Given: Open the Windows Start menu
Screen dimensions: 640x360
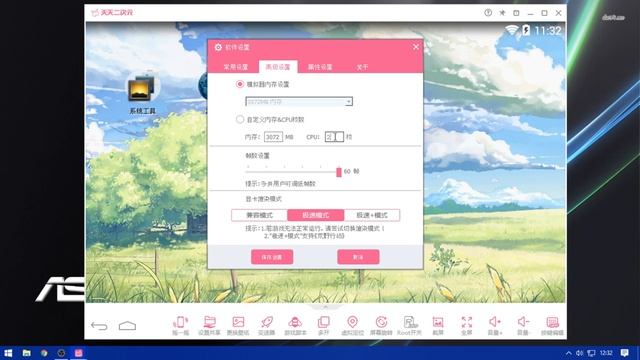Looking at the screenshot, I should click(x=8, y=353).
